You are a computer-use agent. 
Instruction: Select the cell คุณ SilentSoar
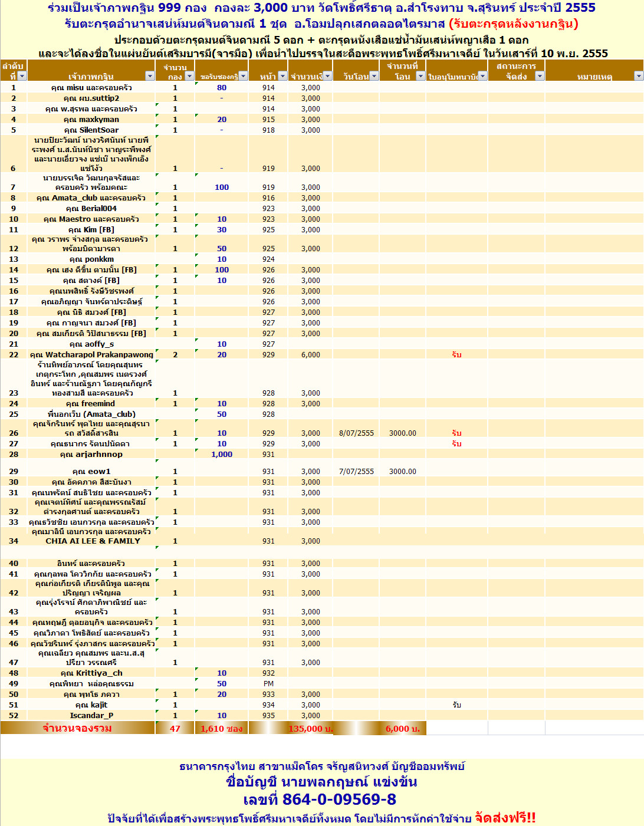pyautogui.click(x=91, y=130)
